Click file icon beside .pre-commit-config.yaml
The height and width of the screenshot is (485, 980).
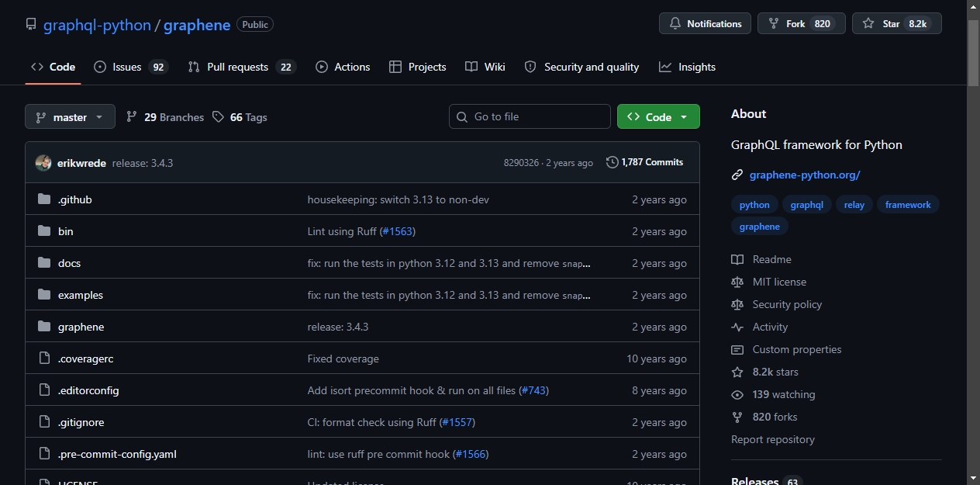[x=44, y=454]
